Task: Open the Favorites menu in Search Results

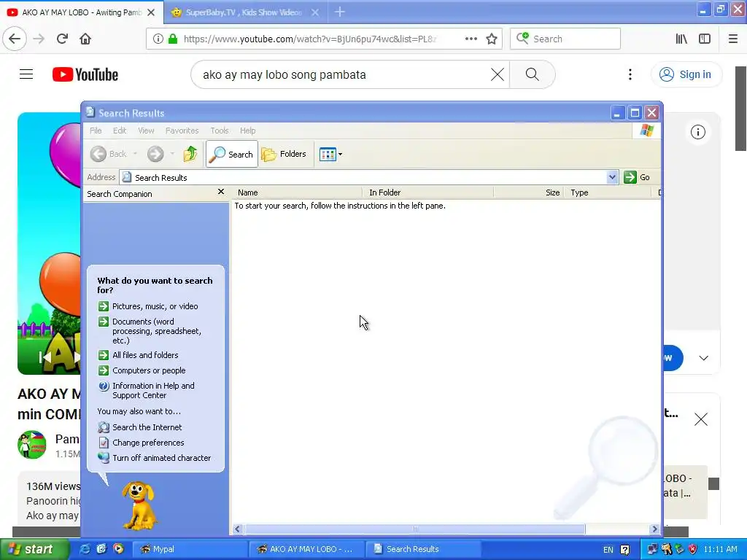Action: click(x=182, y=131)
